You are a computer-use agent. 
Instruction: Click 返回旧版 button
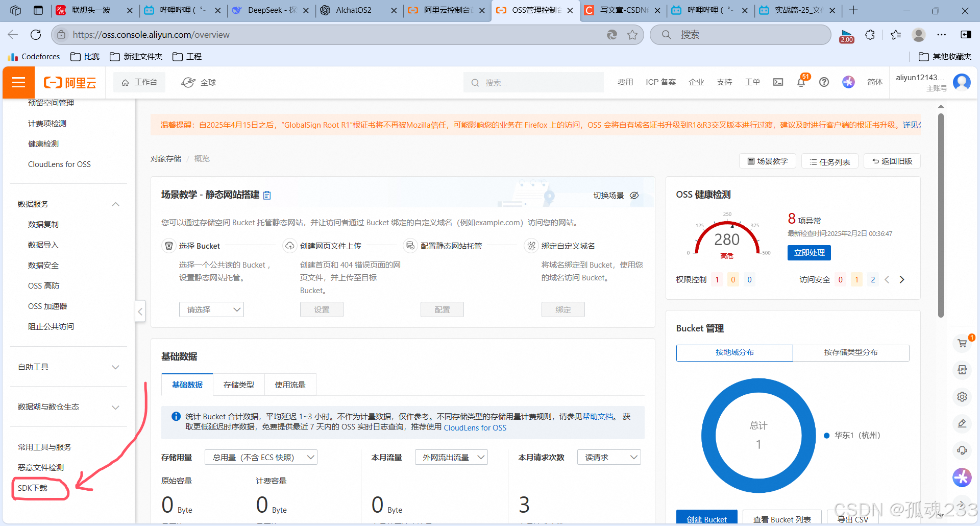(x=892, y=161)
